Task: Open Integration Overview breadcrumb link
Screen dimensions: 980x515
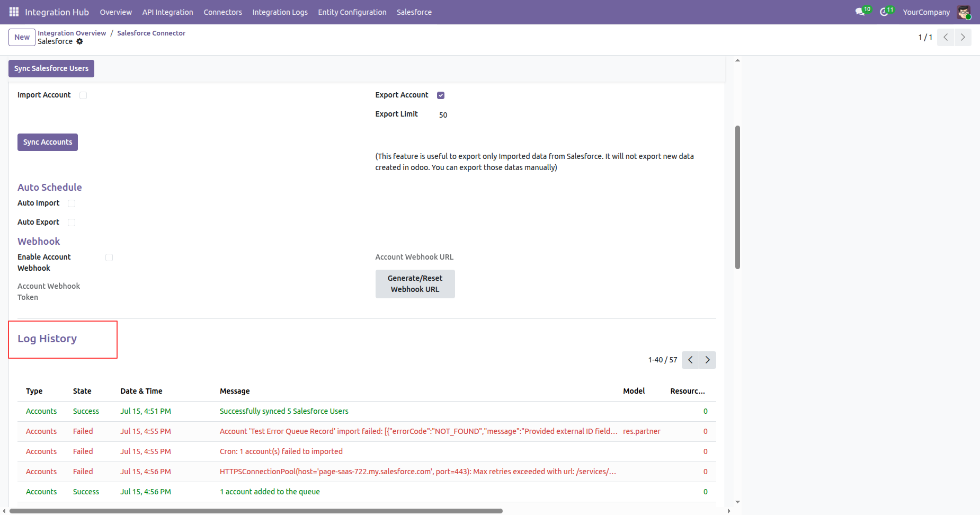Action: tap(72, 33)
